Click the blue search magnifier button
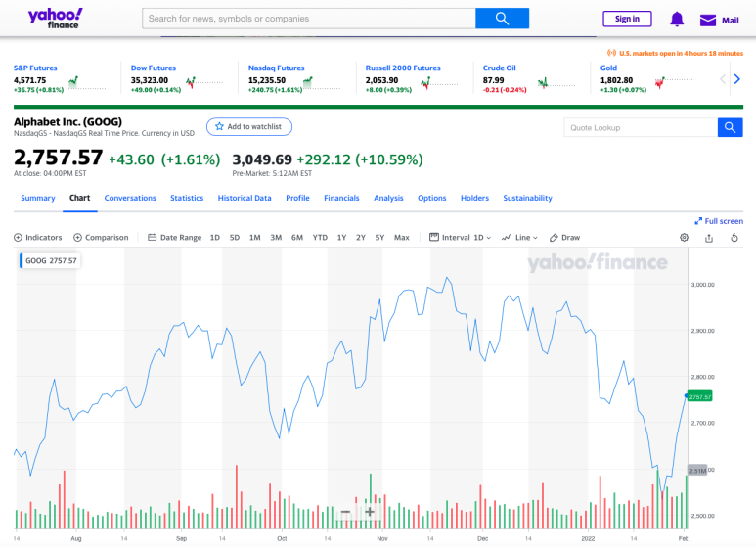The width and height of the screenshot is (756, 546). point(502,19)
